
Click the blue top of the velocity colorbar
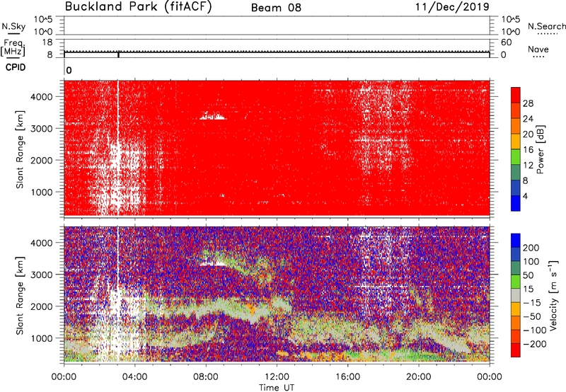click(x=516, y=241)
